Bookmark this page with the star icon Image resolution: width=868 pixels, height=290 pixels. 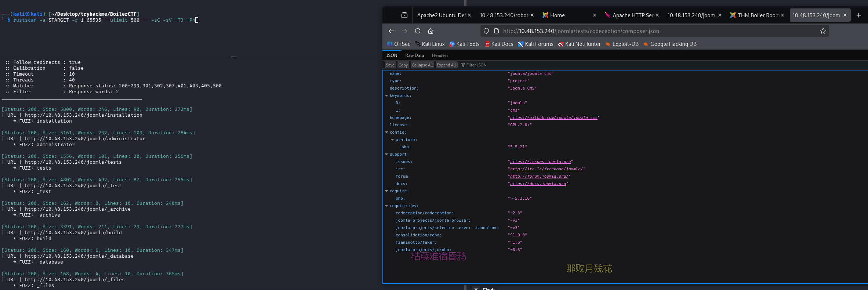(823, 31)
